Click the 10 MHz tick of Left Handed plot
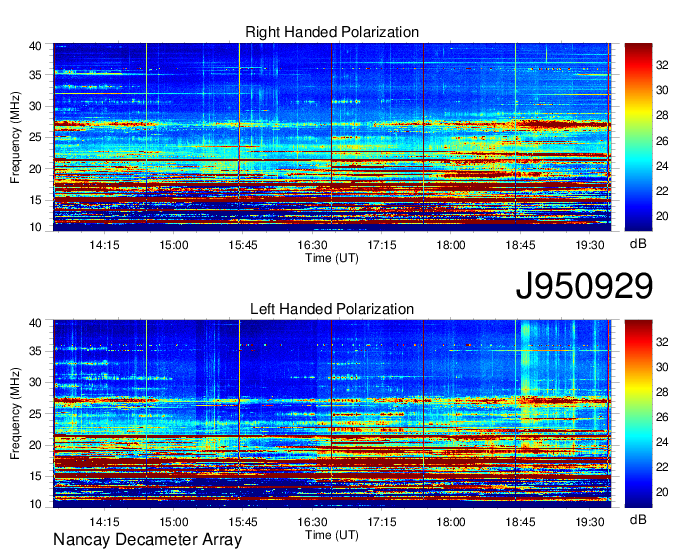The image size is (680, 552). pyautogui.click(x=36, y=504)
